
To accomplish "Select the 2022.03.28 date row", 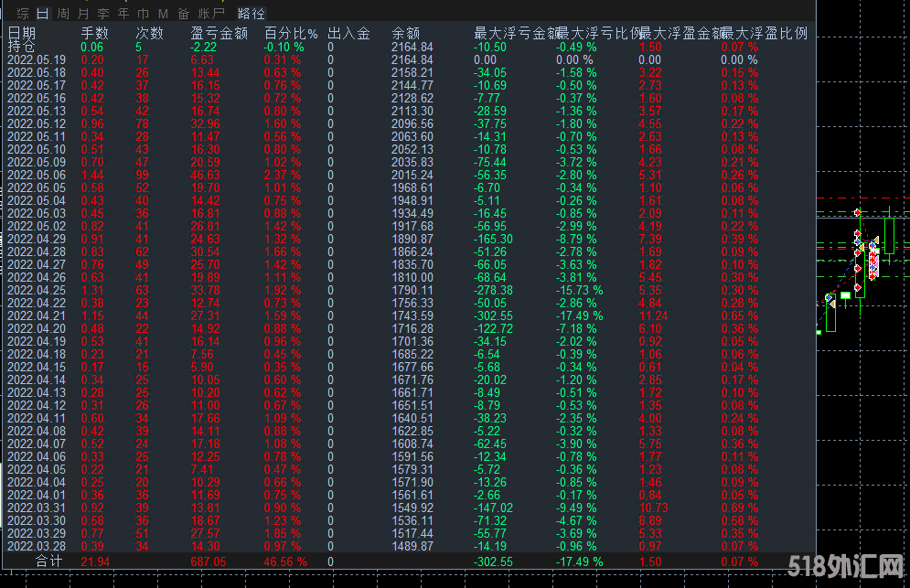I will (37, 546).
